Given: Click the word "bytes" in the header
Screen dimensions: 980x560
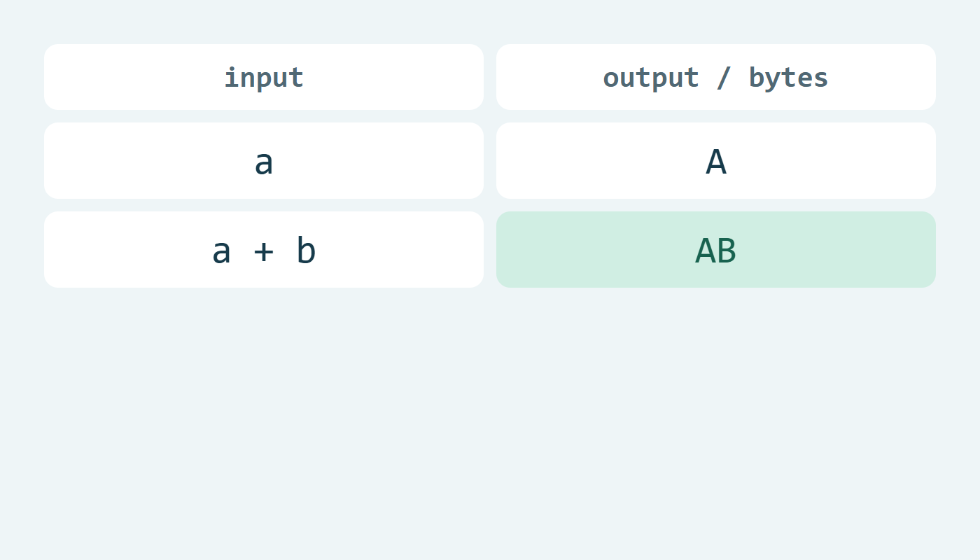Looking at the screenshot, I should [x=789, y=78].
